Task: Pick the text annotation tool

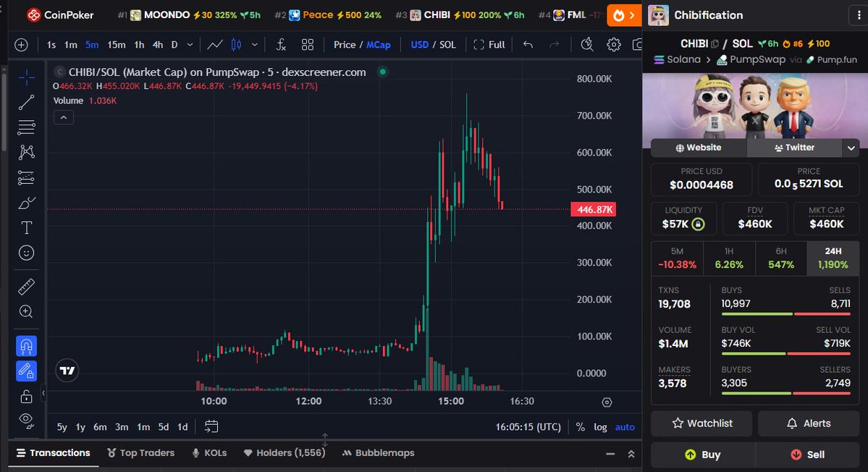Action: pyautogui.click(x=26, y=228)
